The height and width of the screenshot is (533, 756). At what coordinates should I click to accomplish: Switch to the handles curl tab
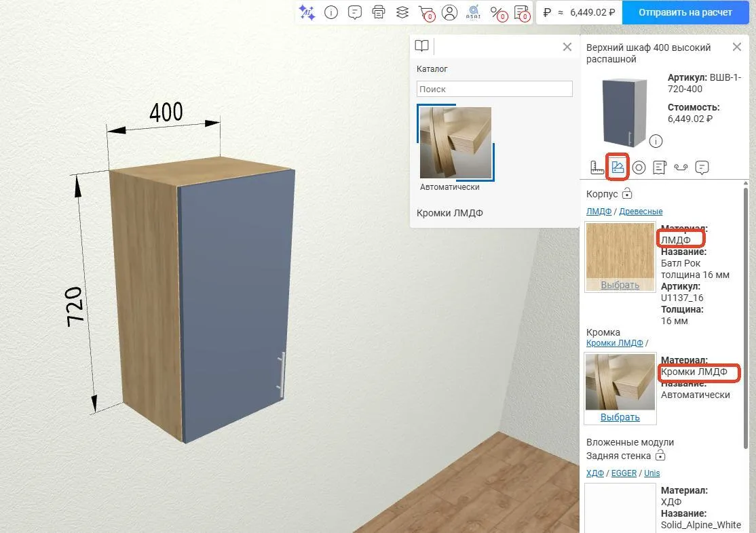click(x=681, y=167)
